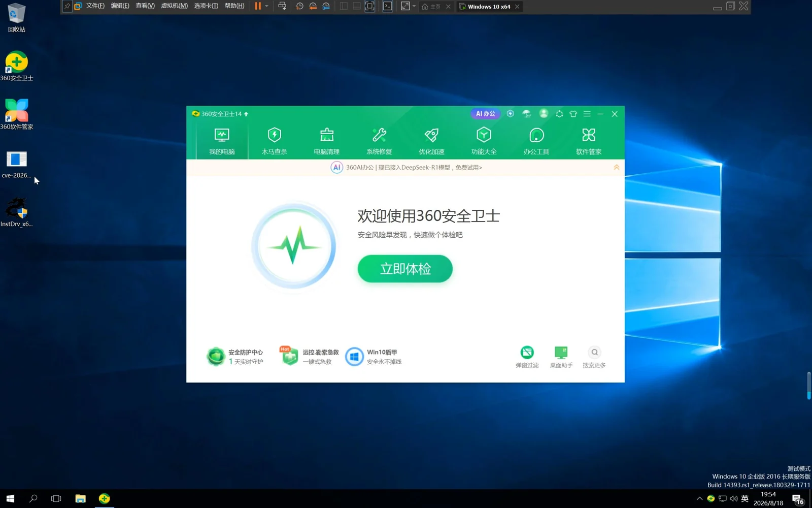Screen dimensions: 812x508
Task: Select the 我的电脑 tab
Action: (x=222, y=141)
